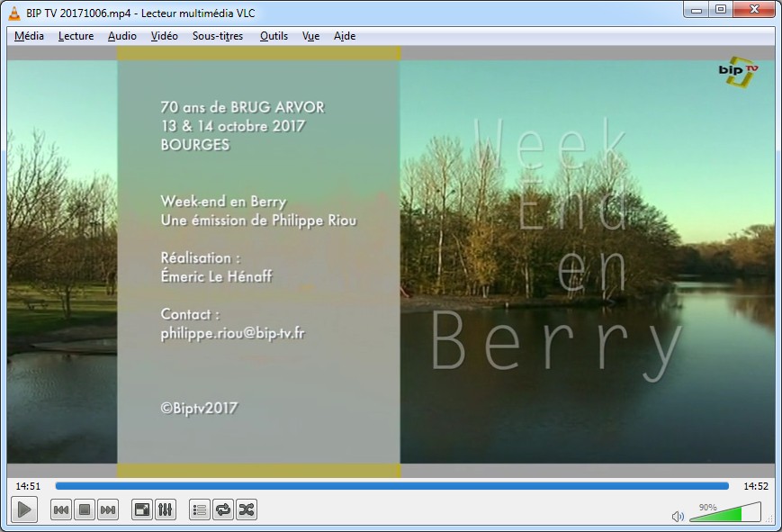The height and width of the screenshot is (532, 782).
Task: Open the Outils menu
Action: [x=274, y=36]
